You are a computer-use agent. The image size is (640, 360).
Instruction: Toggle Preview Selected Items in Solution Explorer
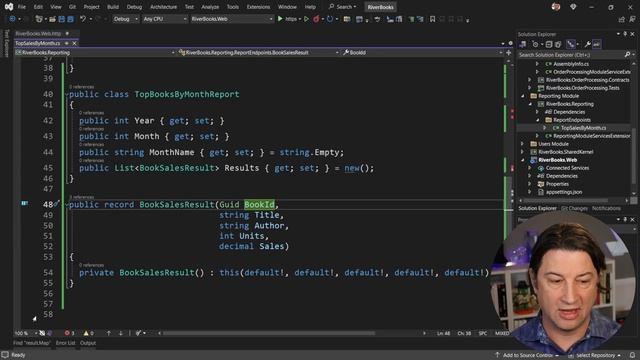click(596, 44)
